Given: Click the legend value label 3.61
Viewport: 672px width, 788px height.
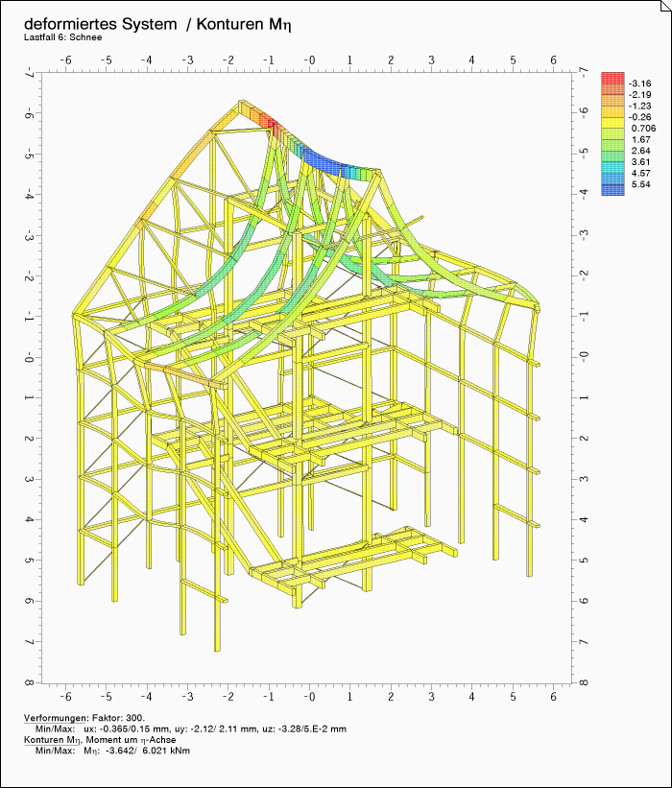Looking at the screenshot, I should [642, 162].
